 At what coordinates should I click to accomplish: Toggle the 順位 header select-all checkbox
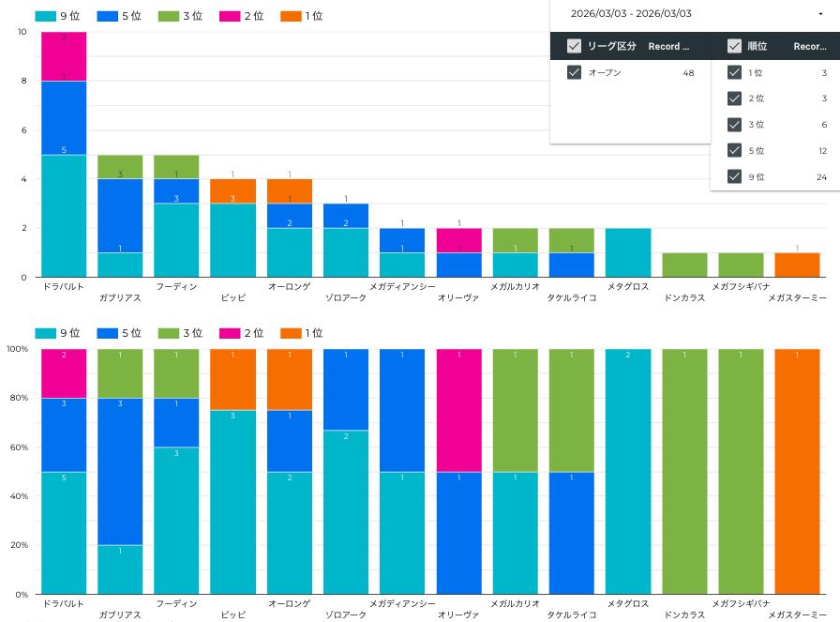(735, 46)
